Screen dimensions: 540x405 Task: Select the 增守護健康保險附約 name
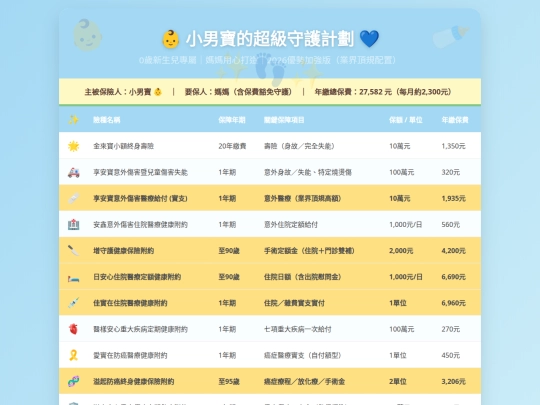[x=124, y=251]
